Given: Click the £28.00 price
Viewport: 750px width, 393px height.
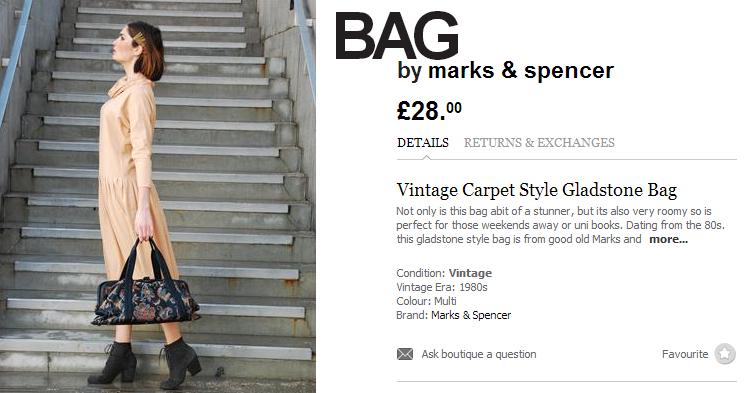Looking at the screenshot, I should 429,111.
